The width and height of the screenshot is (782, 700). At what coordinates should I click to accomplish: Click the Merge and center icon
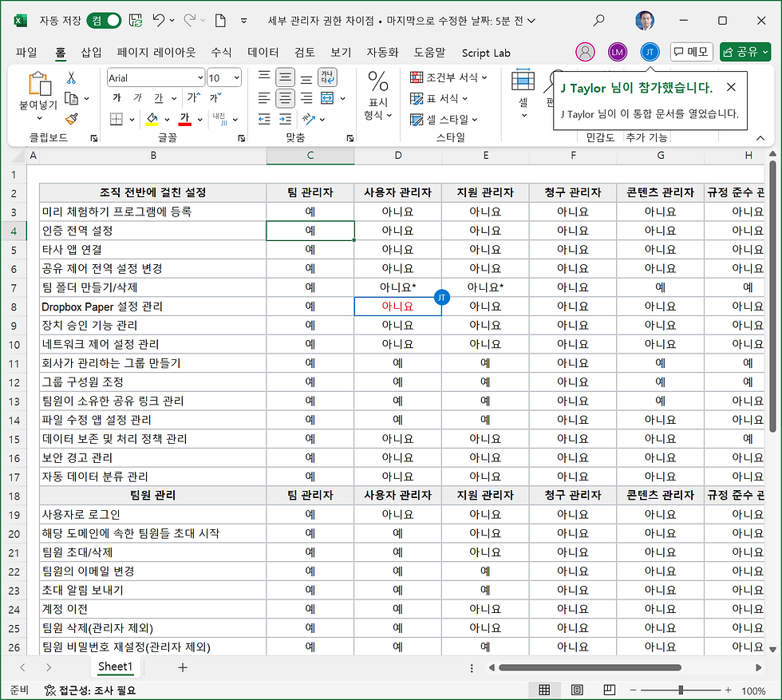point(327,98)
